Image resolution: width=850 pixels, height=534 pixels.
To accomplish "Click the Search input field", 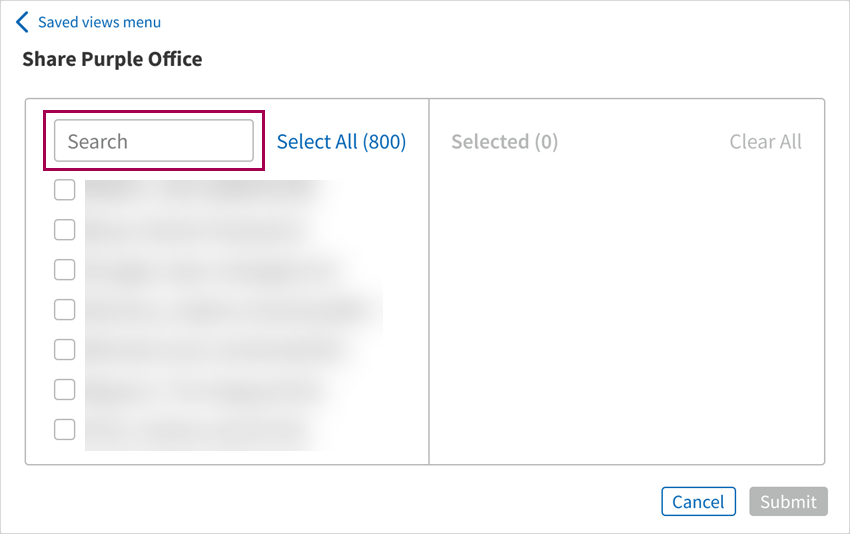I will click(154, 141).
